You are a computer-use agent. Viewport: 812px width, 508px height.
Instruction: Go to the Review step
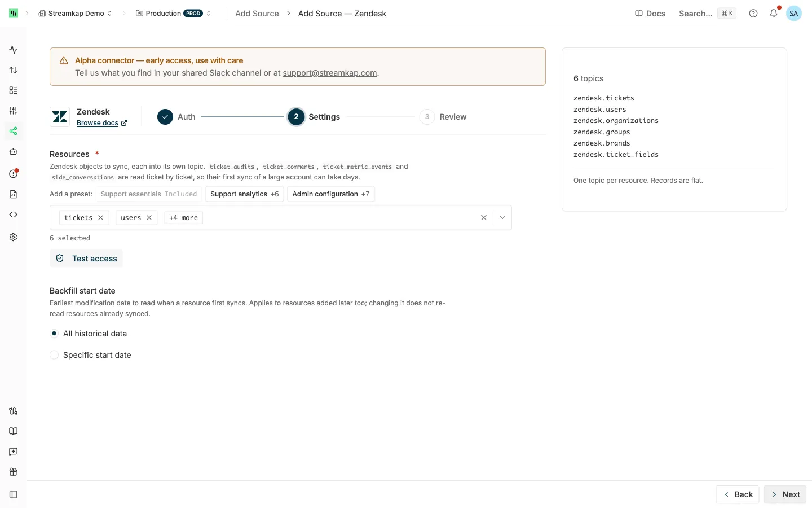tap(443, 117)
